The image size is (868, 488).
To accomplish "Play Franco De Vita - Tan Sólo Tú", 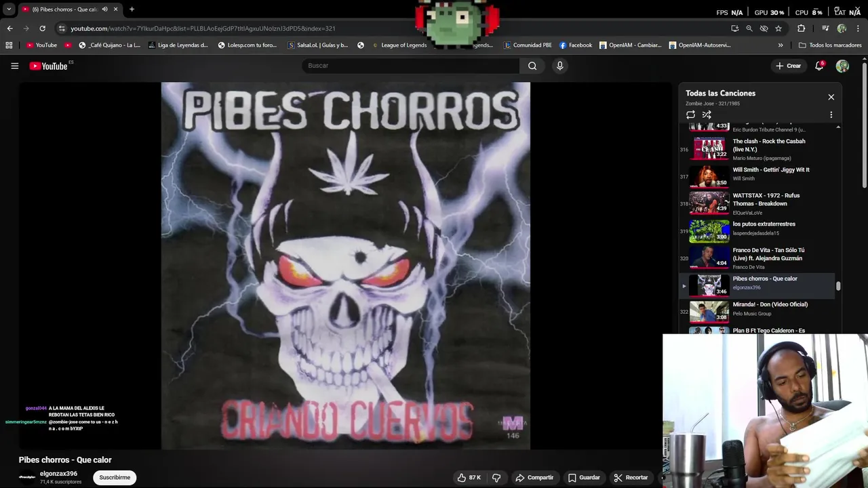I will pyautogui.click(x=768, y=254).
